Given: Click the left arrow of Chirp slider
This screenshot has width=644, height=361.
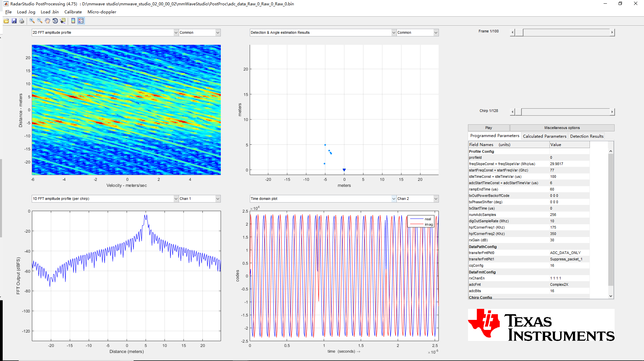Looking at the screenshot, I should (x=513, y=112).
